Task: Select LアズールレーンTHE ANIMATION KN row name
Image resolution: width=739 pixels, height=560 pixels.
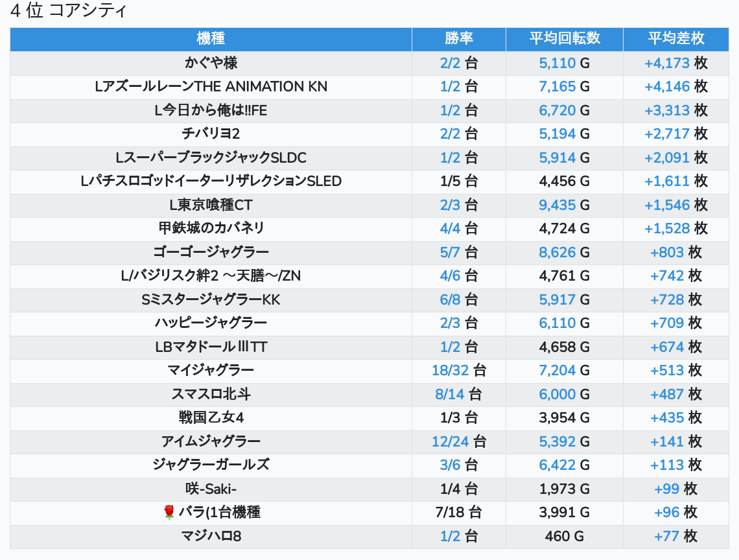Action: click(211, 87)
